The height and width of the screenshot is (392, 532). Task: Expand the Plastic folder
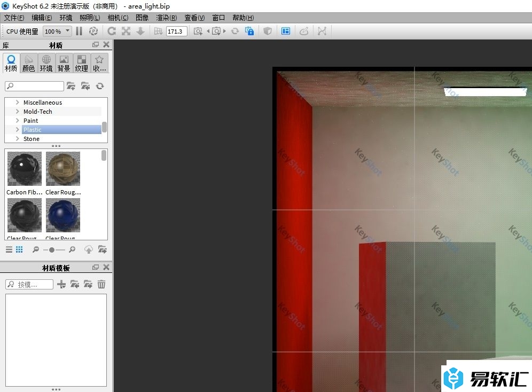point(17,130)
